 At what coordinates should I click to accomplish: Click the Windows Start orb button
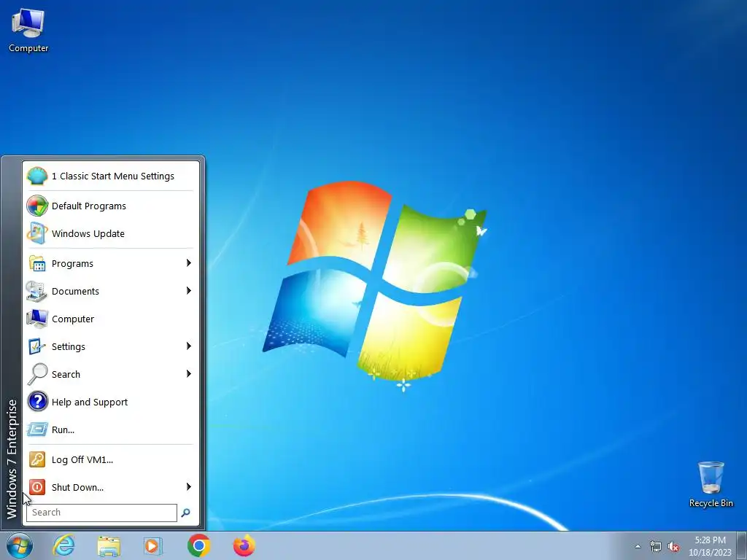click(x=20, y=545)
